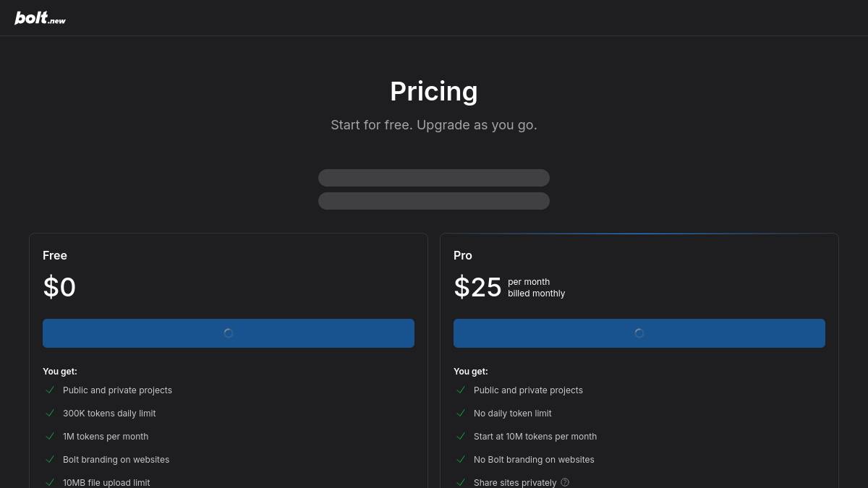
Task: Click the checkmark beside No Bolt branding on websites
Action: click(461, 459)
